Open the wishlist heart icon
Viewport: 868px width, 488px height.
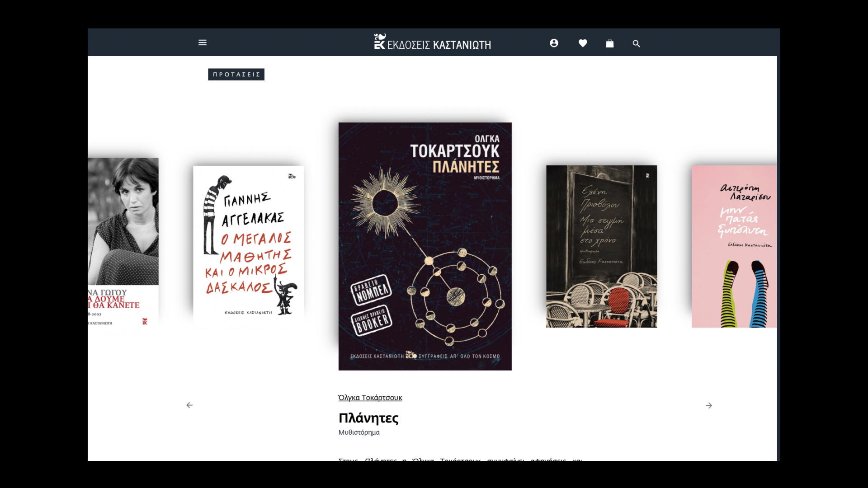click(583, 43)
